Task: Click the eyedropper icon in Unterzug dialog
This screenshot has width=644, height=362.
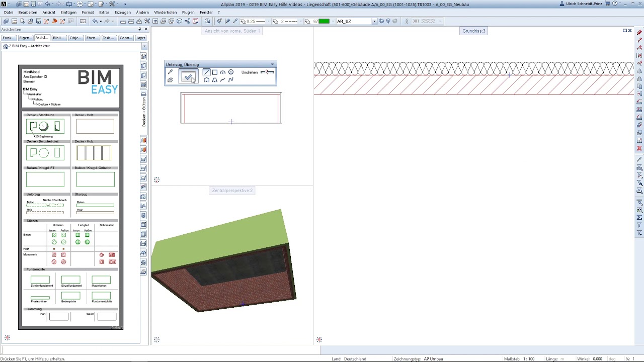Action: [x=170, y=72]
